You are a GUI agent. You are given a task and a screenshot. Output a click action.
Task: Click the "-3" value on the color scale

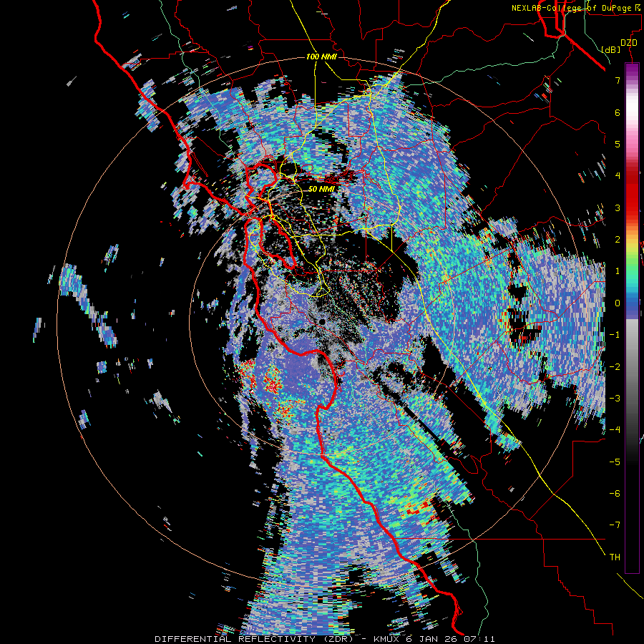[x=615, y=399]
